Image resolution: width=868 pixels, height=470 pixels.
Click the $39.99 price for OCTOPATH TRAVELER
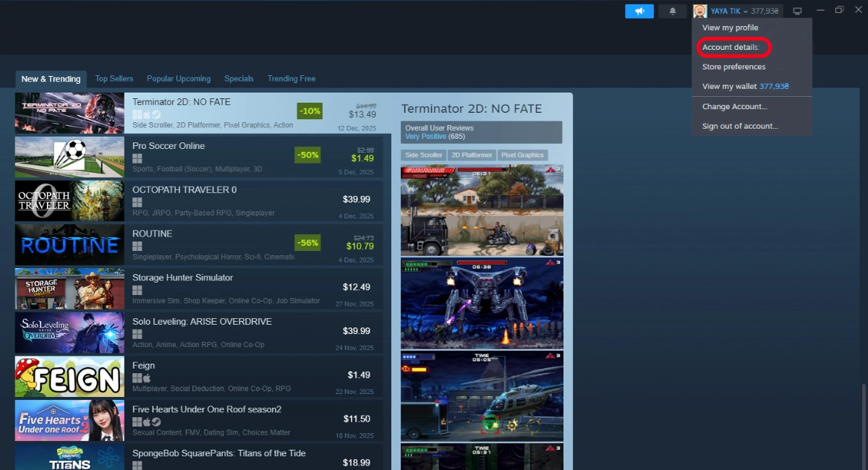click(x=357, y=199)
